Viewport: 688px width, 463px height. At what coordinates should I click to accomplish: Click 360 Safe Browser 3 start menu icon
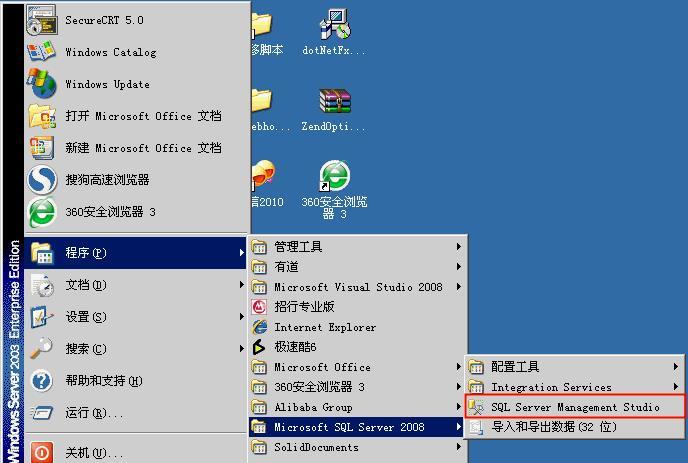42,212
